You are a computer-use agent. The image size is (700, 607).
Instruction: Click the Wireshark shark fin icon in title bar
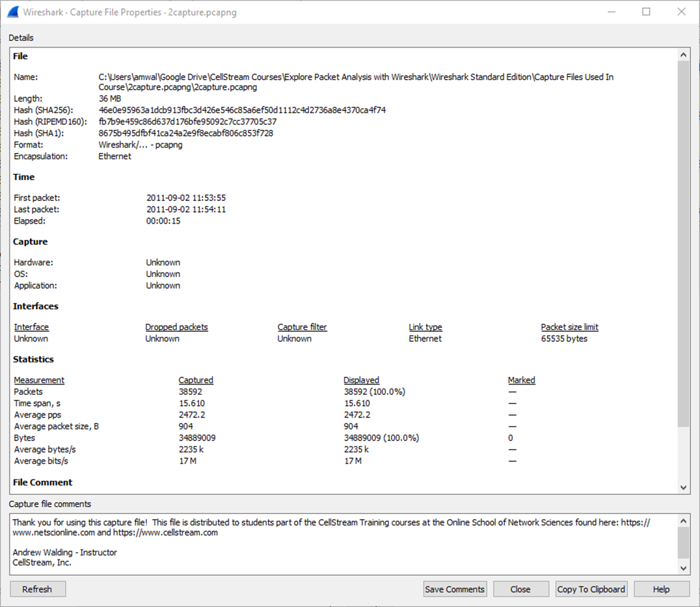pyautogui.click(x=12, y=12)
